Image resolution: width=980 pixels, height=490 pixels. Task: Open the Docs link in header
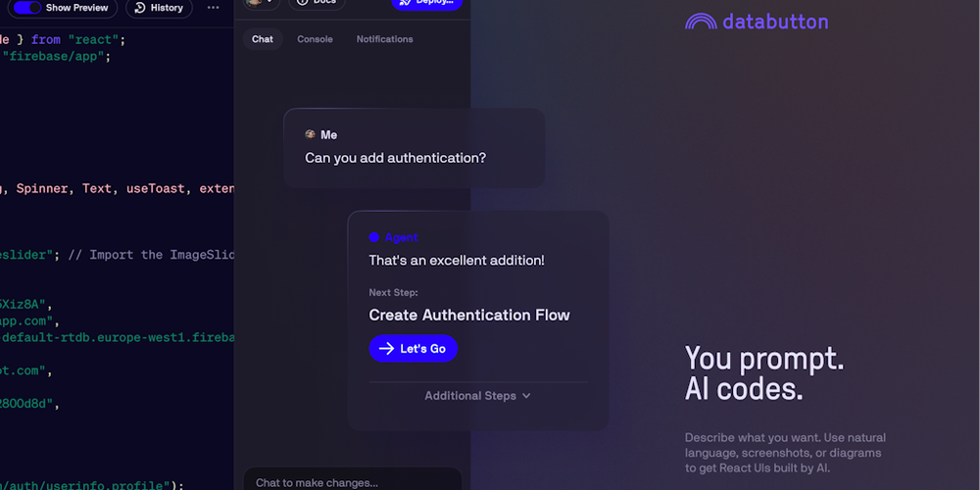coord(317,3)
